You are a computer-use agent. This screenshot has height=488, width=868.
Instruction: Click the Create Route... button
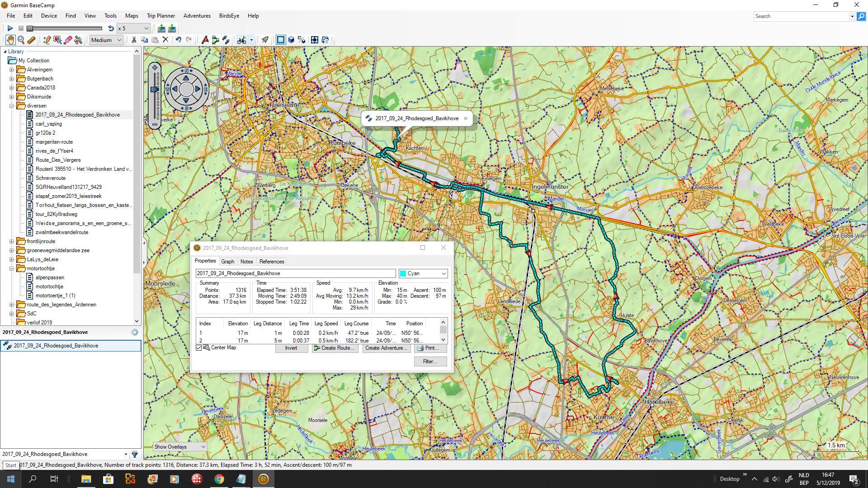(335, 348)
